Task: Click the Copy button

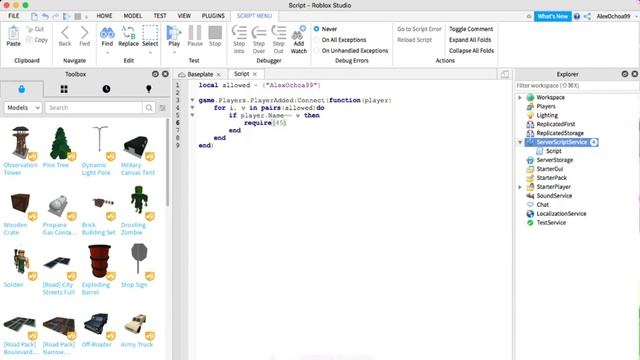Action: [x=37, y=40]
